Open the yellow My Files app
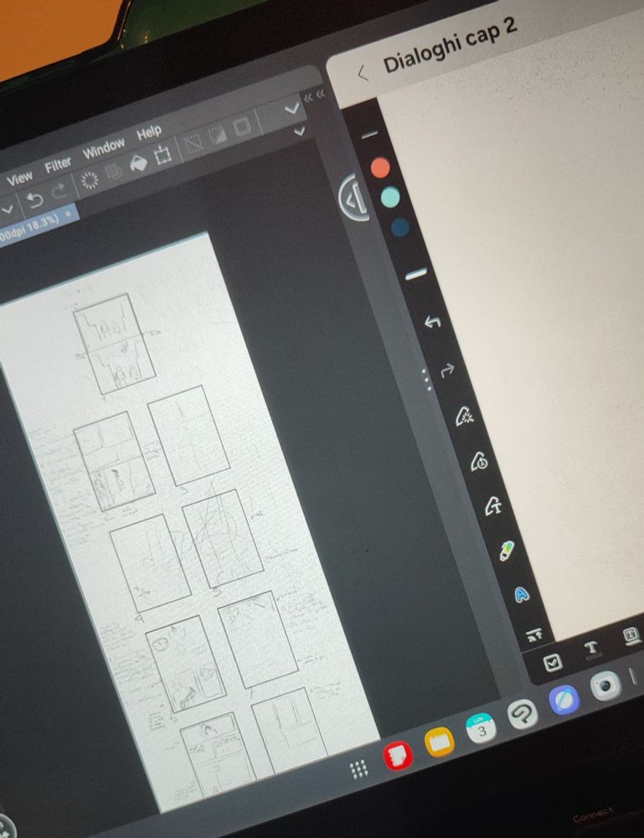 (440, 742)
